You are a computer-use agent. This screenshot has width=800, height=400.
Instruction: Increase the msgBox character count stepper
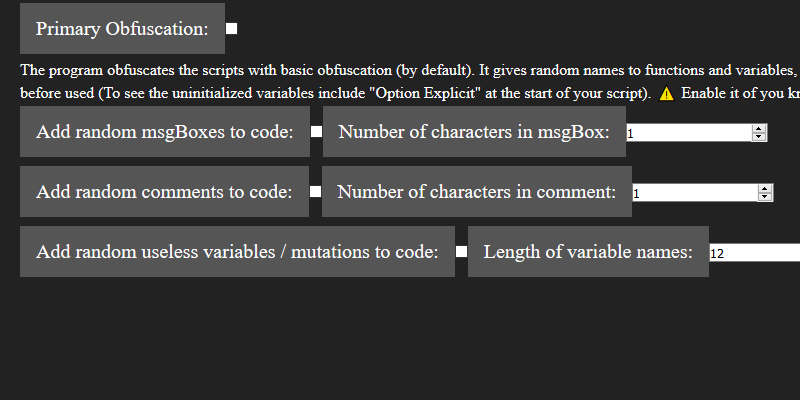[759, 129]
